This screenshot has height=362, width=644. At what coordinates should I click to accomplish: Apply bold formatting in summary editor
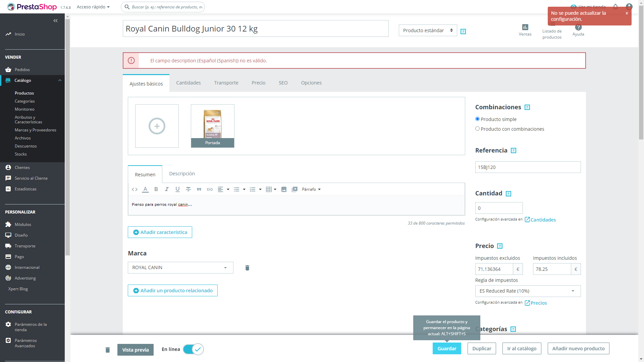tap(156, 189)
